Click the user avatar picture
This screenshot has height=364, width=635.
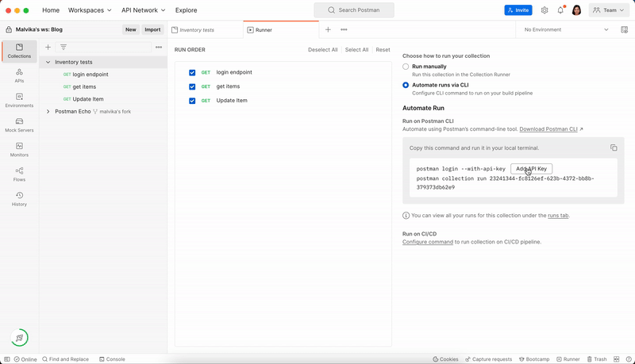point(577,10)
